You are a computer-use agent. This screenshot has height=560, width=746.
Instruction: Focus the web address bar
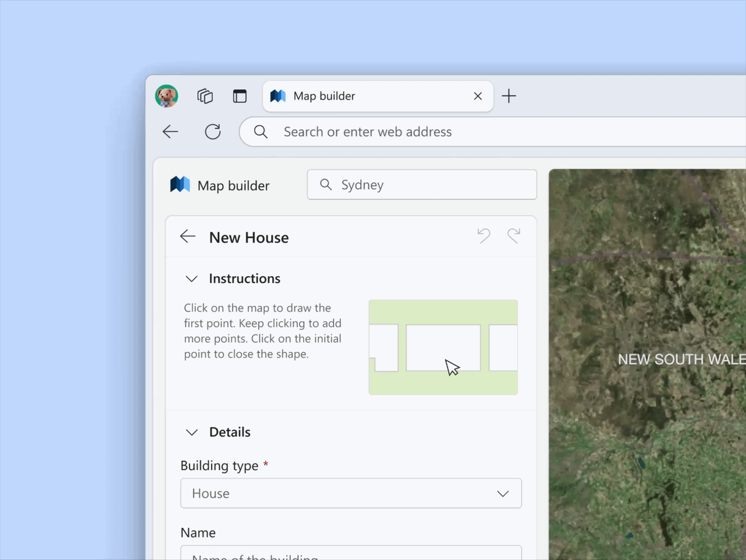coord(492,132)
